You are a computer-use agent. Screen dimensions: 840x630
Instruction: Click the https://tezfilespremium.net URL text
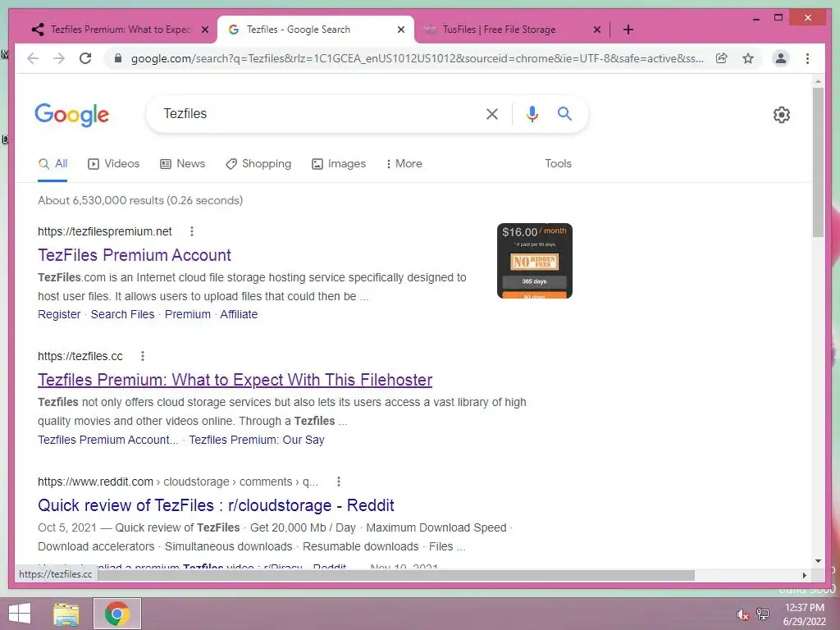click(x=104, y=231)
